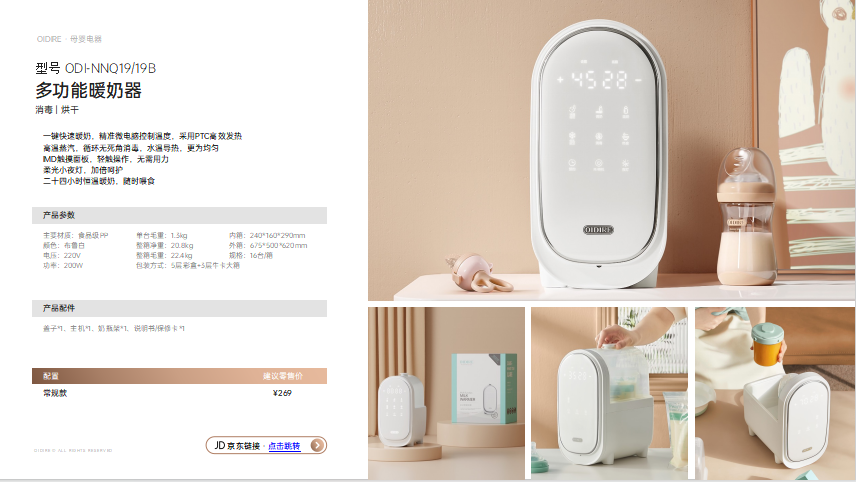Open the thumbnail with orange jar
856x482 pixels.
775,393
